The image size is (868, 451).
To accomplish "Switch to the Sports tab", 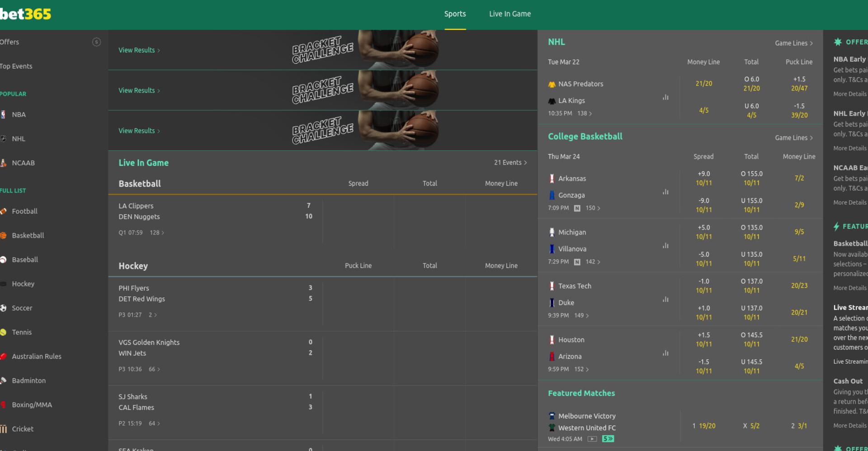I will [455, 14].
